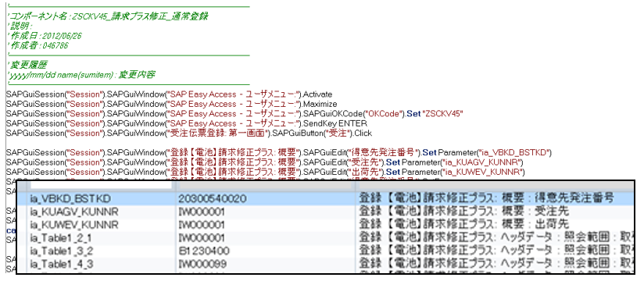The image size is (644, 281).
Task: Select the IW000099 value cell
Action: pos(204,264)
